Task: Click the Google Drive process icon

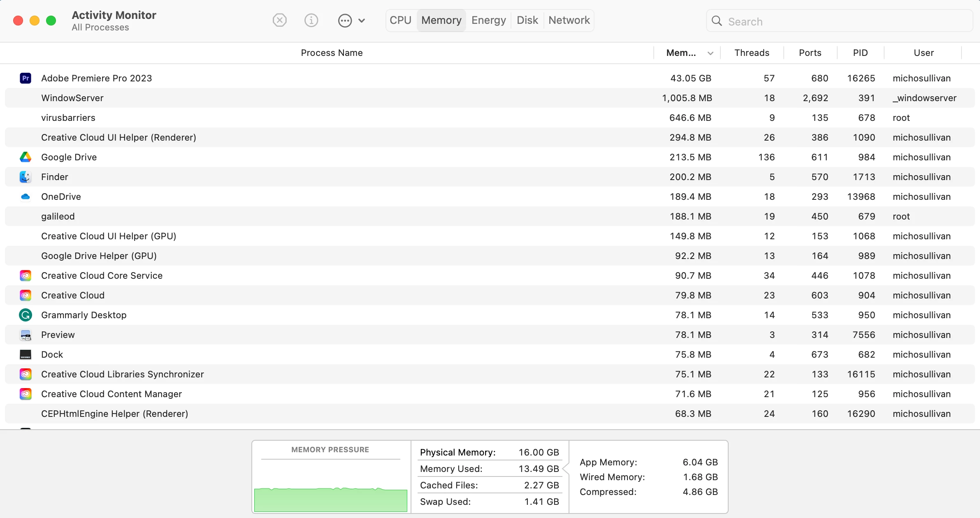Action: coord(26,157)
